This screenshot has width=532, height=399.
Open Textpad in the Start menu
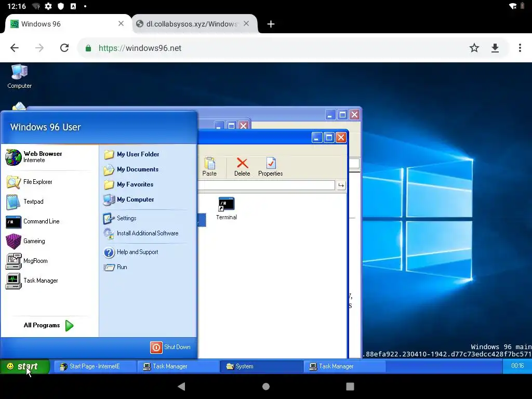point(25,202)
